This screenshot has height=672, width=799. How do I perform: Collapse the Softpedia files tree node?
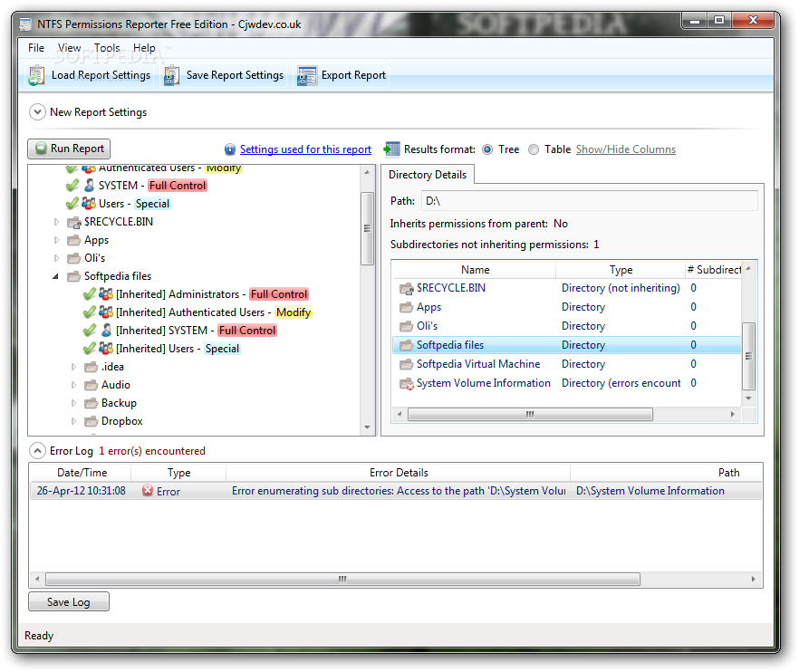pos(55,276)
